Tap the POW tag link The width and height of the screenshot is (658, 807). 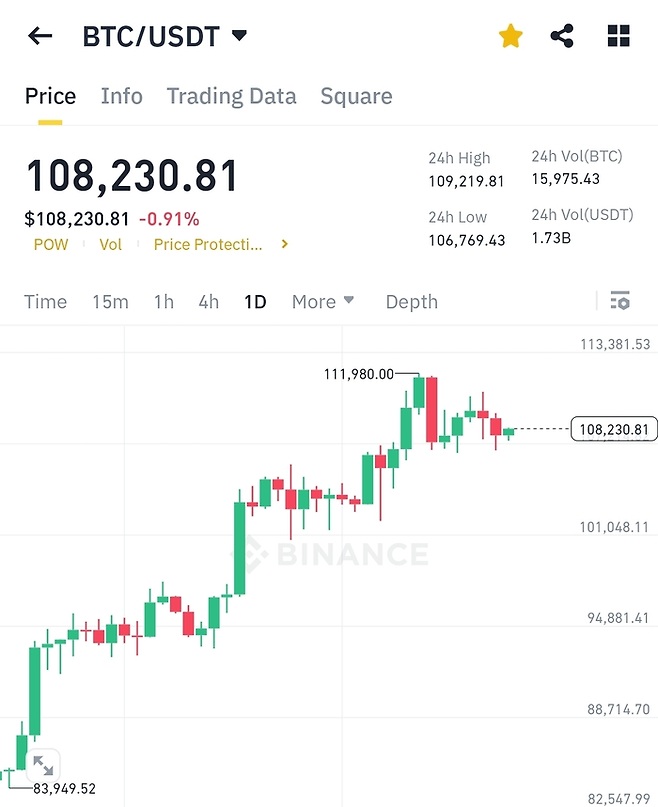pyautogui.click(x=51, y=244)
